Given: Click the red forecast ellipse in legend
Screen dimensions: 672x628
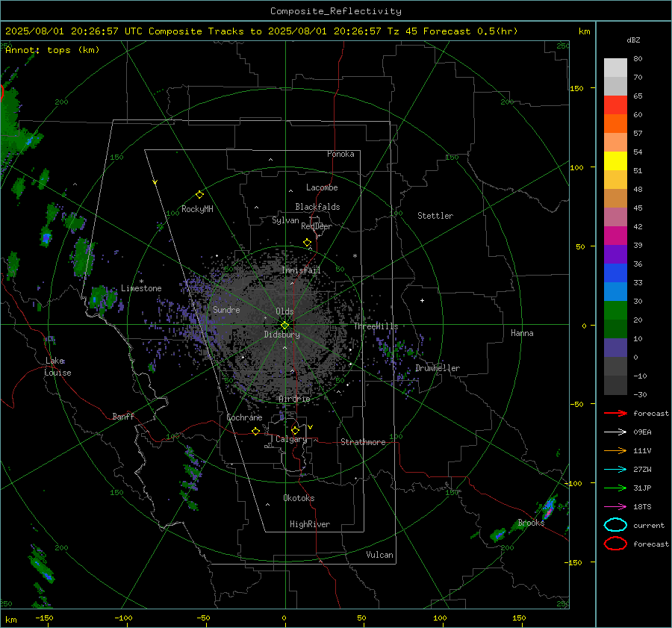Looking at the screenshot, I should coord(615,544).
